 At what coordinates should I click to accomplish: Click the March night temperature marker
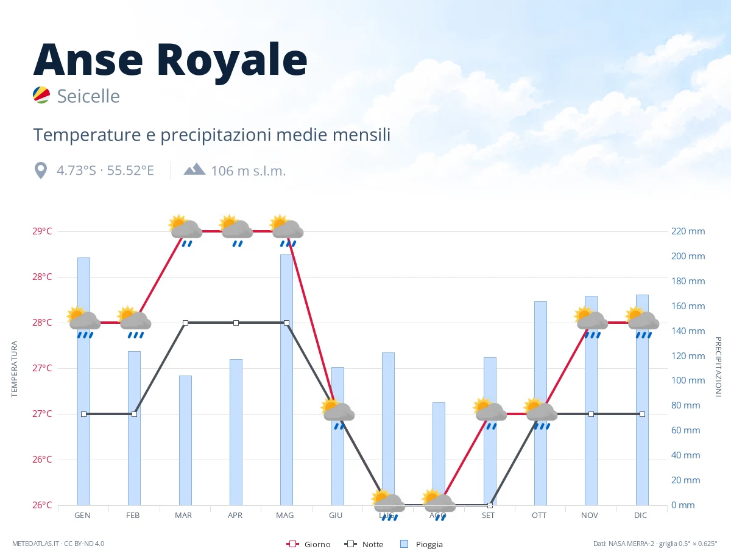[185, 323]
